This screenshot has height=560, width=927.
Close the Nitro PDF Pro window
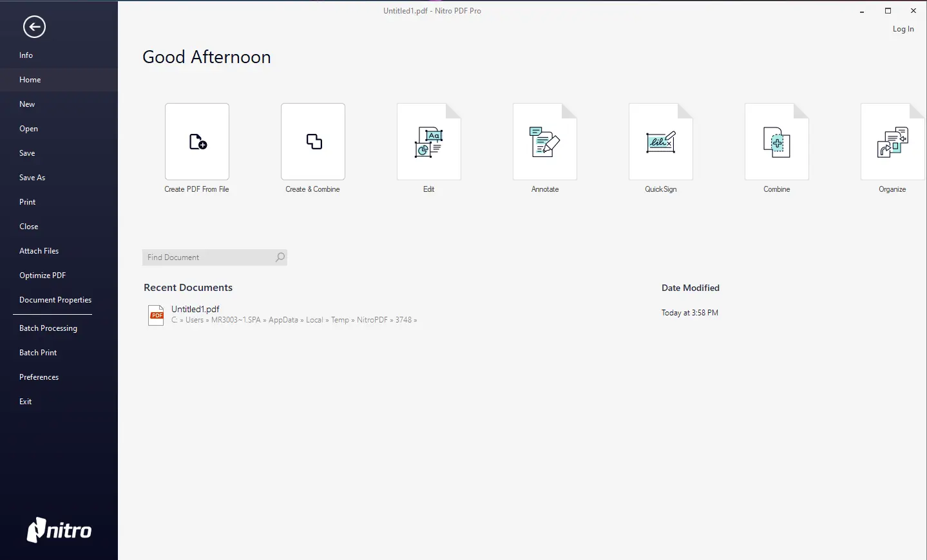pyautogui.click(x=913, y=11)
